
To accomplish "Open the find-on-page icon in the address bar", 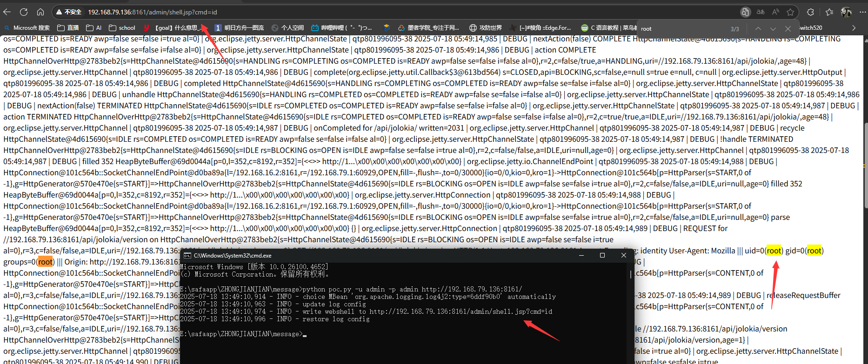I will (x=745, y=12).
